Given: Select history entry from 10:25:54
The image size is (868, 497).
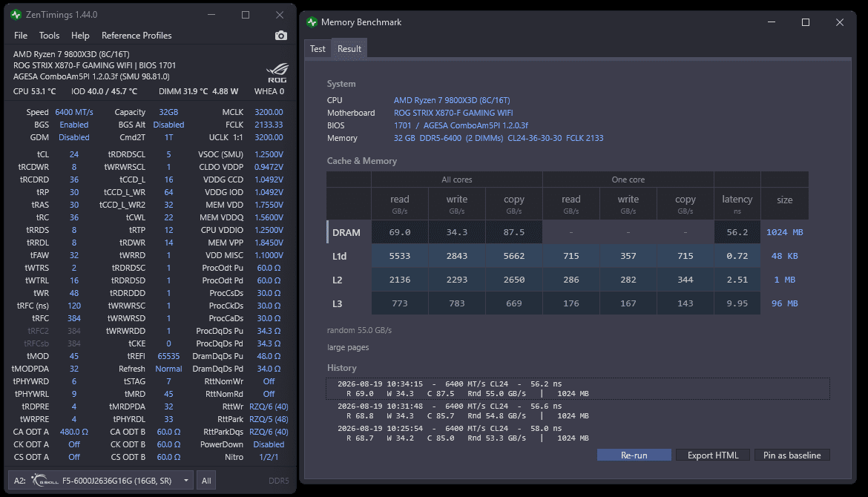Looking at the screenshot, I should click(578, 432).
